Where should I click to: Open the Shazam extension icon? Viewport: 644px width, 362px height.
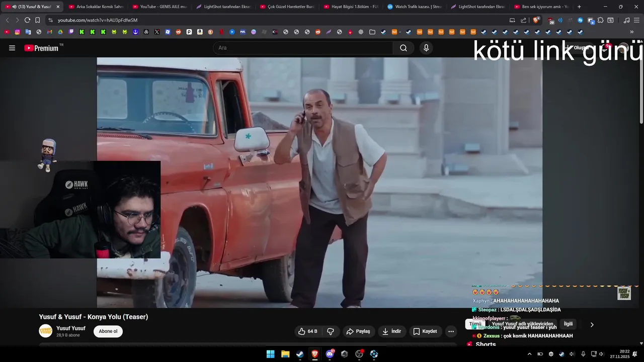pos(580,20)
